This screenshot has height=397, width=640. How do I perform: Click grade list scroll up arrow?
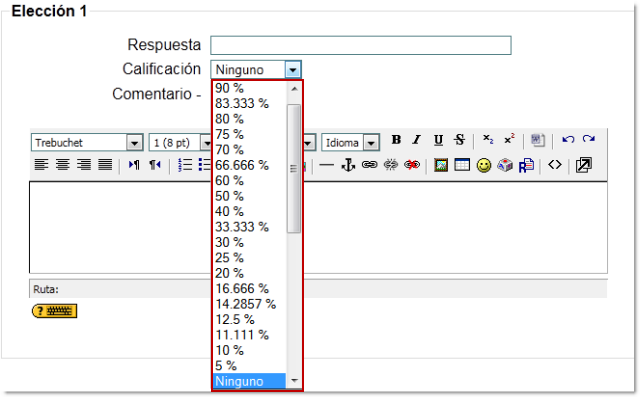pos(294,89)
